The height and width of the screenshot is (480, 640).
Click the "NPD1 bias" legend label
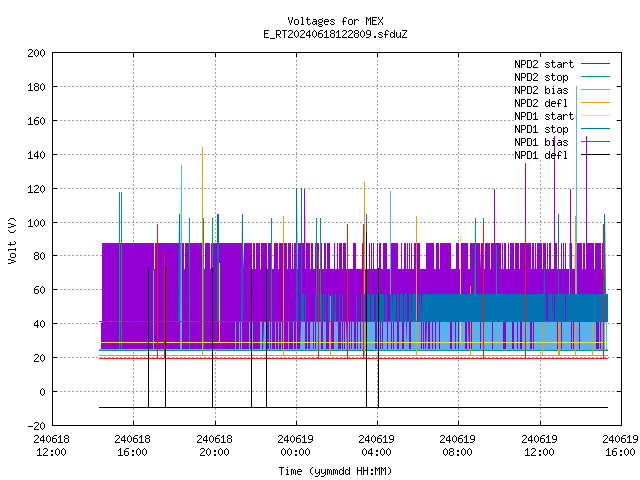click(541, 142)
